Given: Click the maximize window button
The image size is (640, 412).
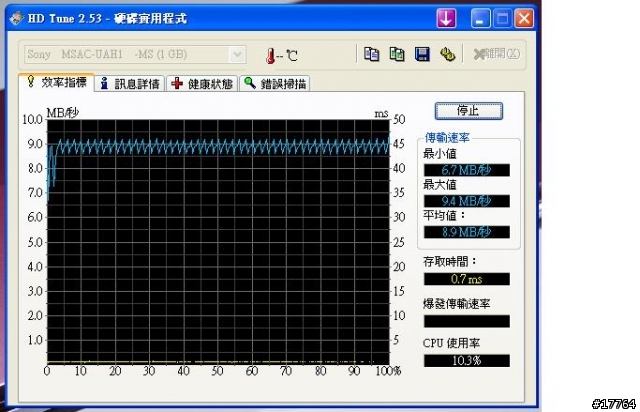Looking at the screenshot, I should [x=502, y=18].
